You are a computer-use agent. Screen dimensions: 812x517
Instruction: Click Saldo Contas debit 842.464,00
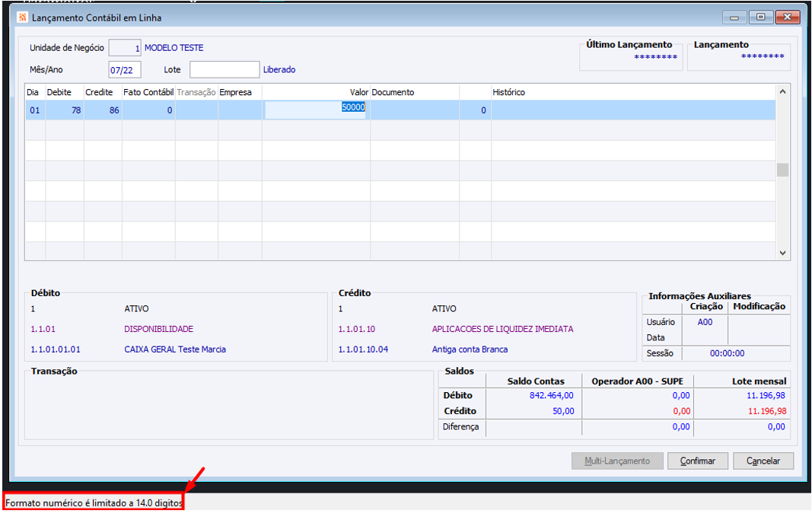click(x=552, y=395)
